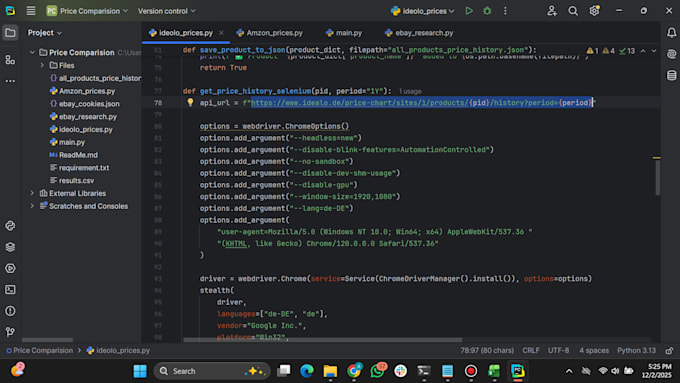
Task: Click Price Comparision breadcrumb in navigation bar
Action: [x=39, y=350]
